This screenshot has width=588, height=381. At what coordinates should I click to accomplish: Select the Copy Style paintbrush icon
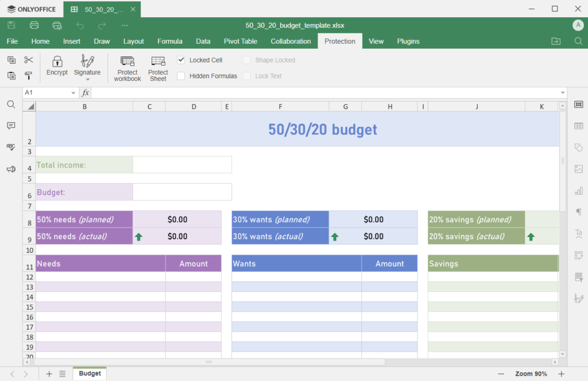pos(29,76)
